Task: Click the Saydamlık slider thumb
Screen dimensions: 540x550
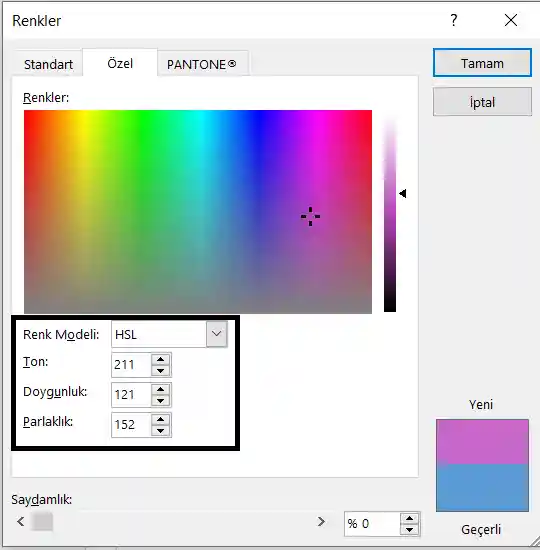Action: (42, 521)
